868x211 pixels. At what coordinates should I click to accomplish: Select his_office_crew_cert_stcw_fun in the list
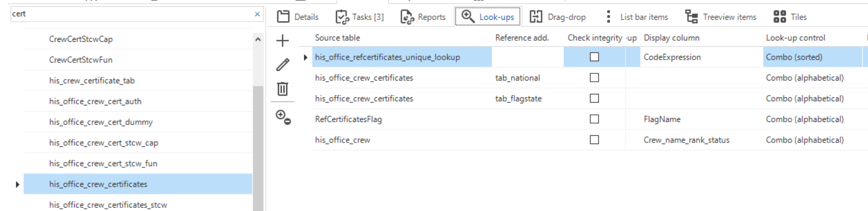(x=138, y=163)
